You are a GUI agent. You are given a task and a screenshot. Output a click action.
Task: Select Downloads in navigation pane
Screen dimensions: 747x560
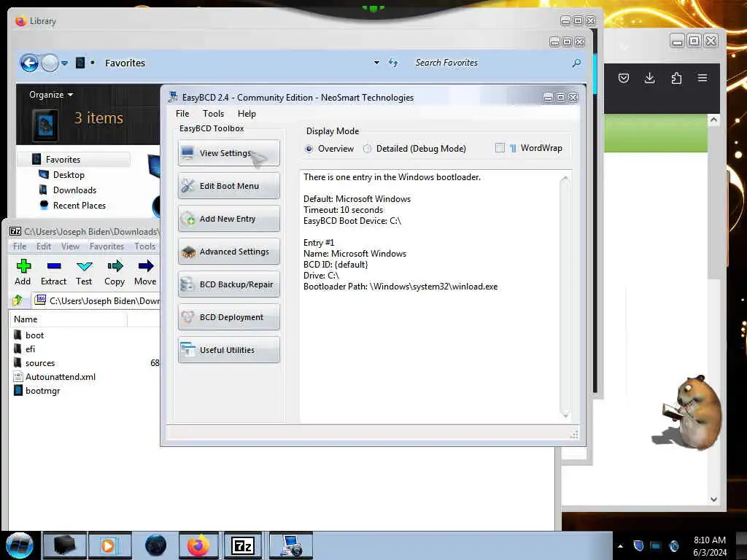pyautogui.click(x=74, y=190)
